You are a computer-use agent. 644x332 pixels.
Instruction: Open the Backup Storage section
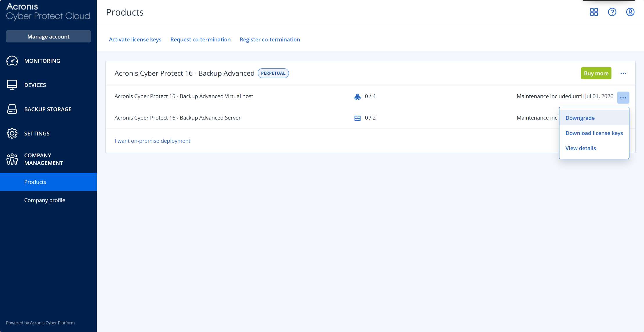48,109
